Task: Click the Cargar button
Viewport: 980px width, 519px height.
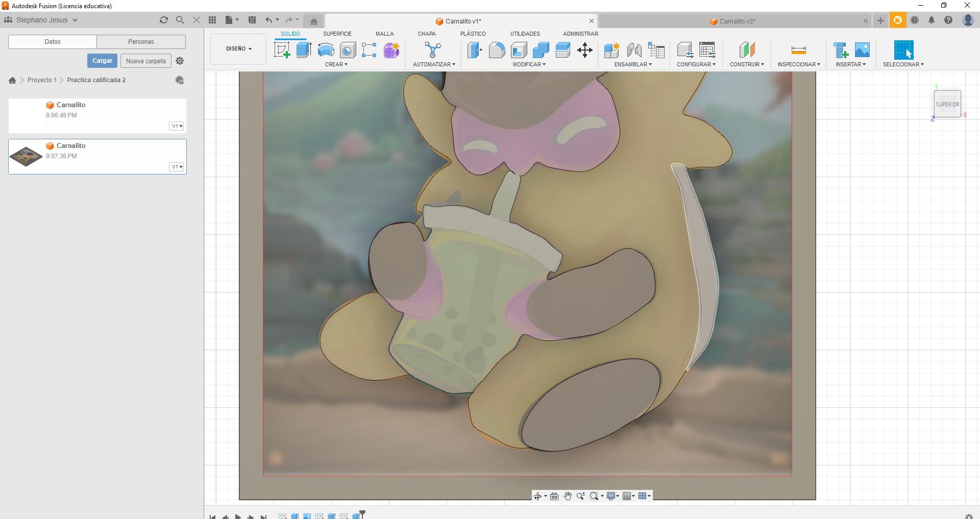Action: pos(102,61)
